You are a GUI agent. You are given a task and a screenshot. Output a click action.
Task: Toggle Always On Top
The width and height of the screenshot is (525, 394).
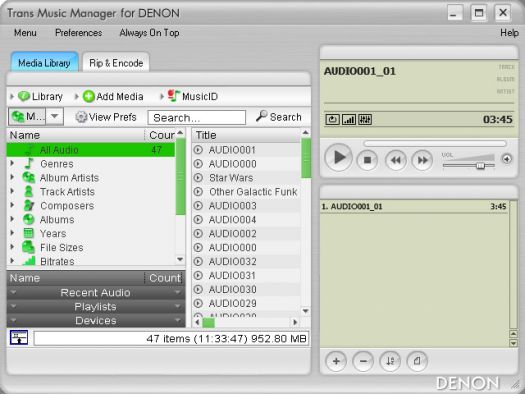click(x=149, y=33)
